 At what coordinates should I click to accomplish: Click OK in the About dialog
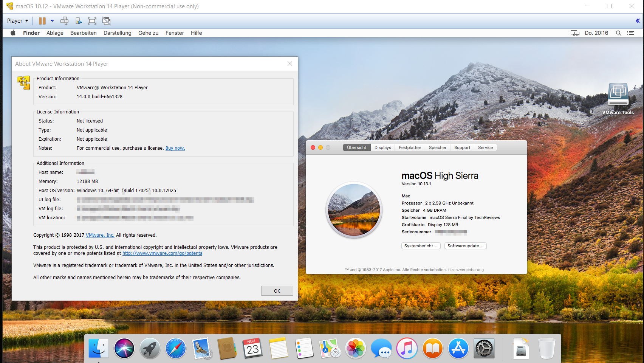277,291
